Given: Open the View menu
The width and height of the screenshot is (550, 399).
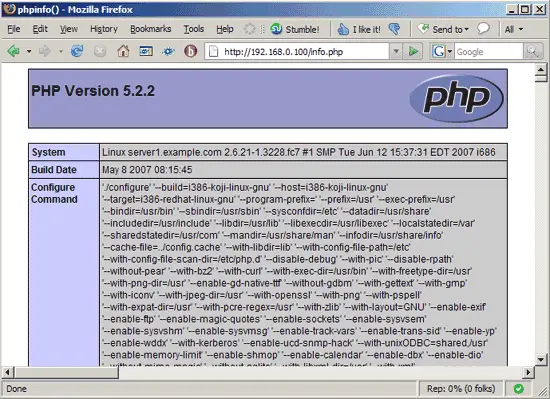Looking at the screenshot, I should (x=69, y=29).
